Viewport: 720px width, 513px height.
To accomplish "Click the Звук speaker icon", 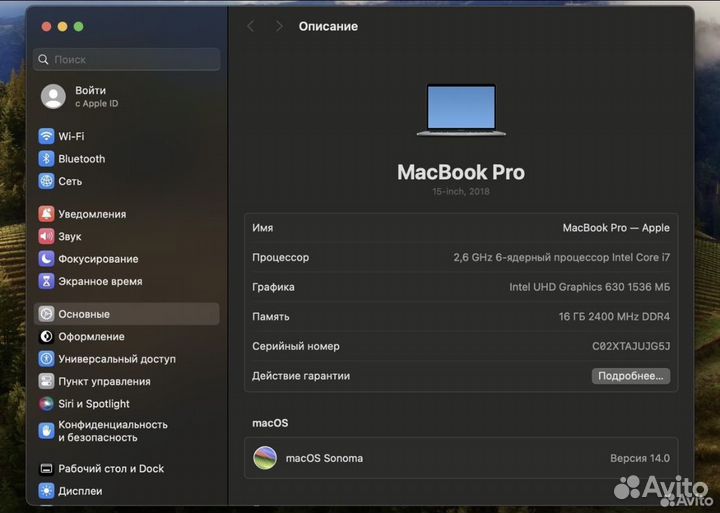I will pos(46,237).
